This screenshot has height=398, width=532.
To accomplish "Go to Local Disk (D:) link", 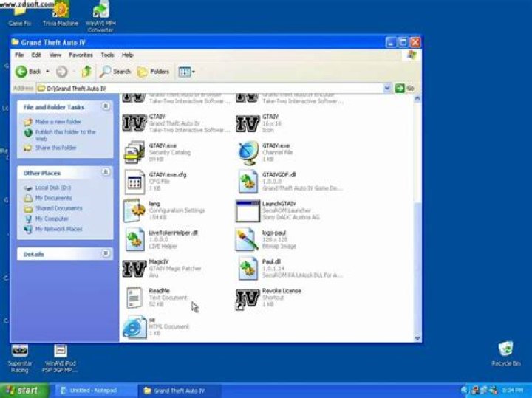I will tap(53, 188).
